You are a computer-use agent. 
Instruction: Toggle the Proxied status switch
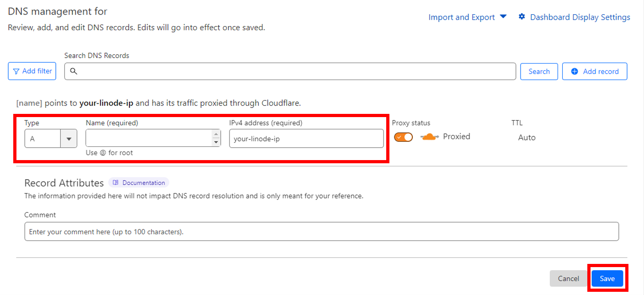[x=403, y=137]
